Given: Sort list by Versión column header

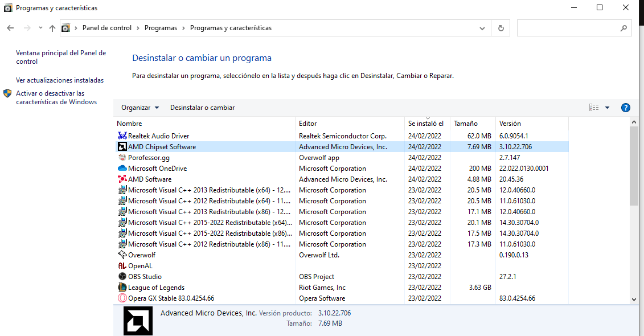Looking at the screenshot, I should coord(532,123).
